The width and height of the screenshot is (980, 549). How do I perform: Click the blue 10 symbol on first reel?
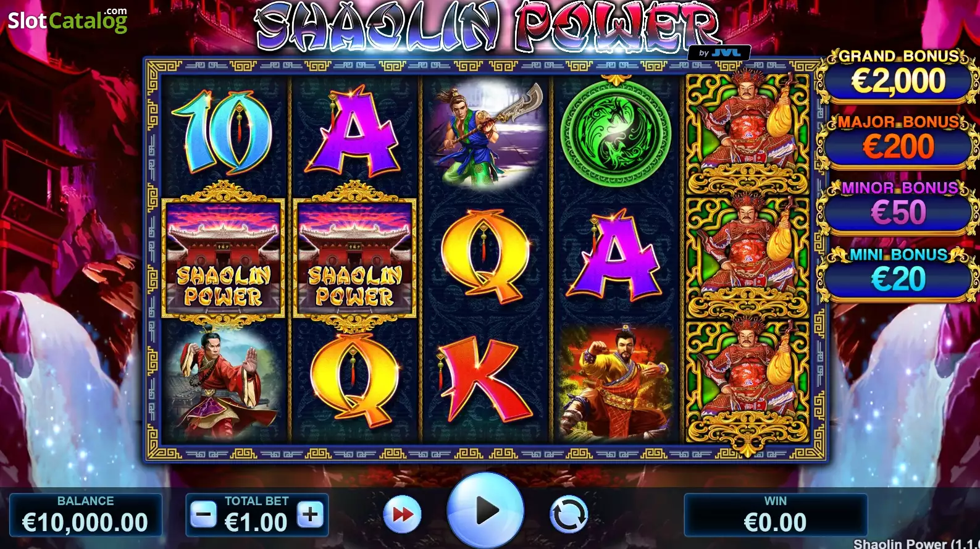coord(222,132)
